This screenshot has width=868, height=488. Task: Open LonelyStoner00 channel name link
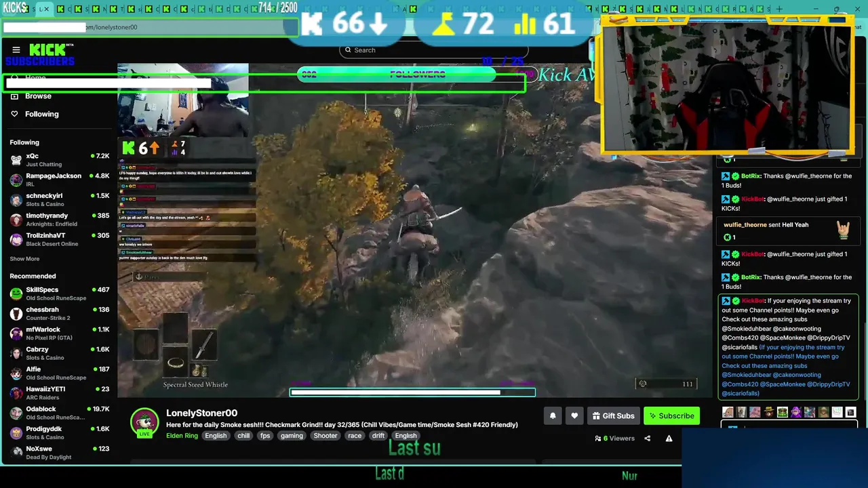pyautogui.click(x=201, y=413)
